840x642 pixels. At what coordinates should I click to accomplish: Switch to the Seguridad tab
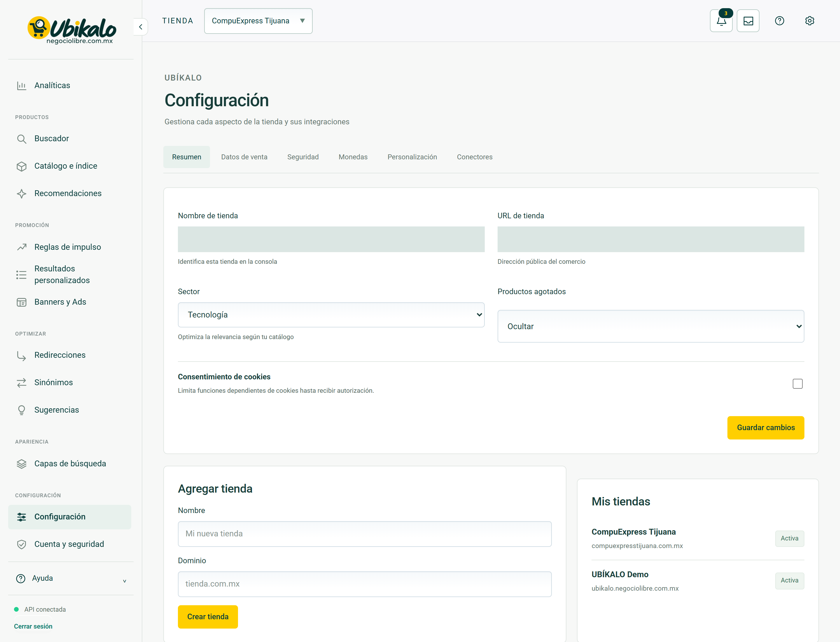click(x=303, y=157)
